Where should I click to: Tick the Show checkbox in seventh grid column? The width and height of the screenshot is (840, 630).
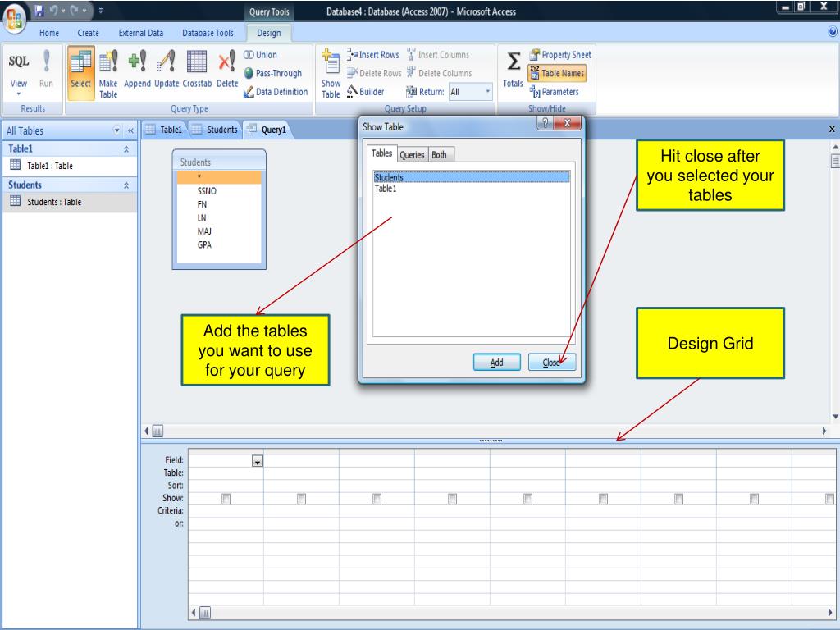[x=678, y=499]
